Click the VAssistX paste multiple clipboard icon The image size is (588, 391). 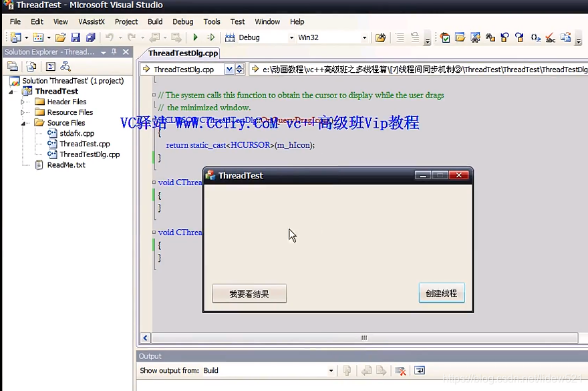565,37
